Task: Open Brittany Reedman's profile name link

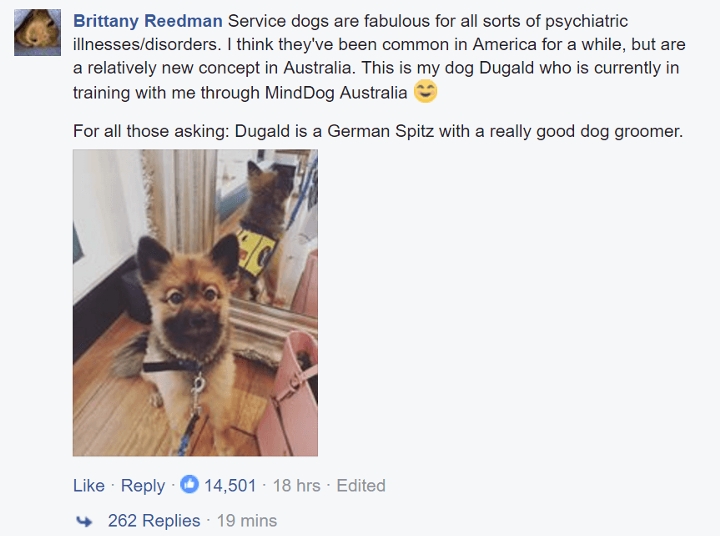Action: point(148,21)
